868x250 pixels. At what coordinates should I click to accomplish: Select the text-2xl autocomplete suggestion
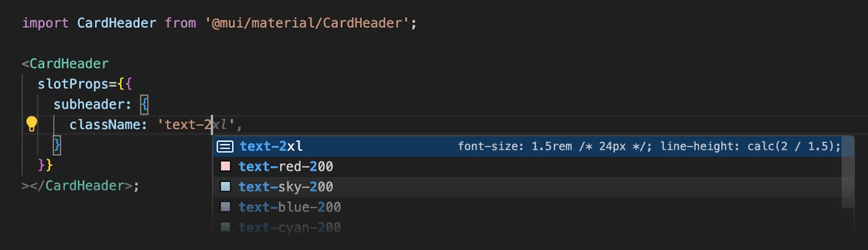tap(271, 147)
